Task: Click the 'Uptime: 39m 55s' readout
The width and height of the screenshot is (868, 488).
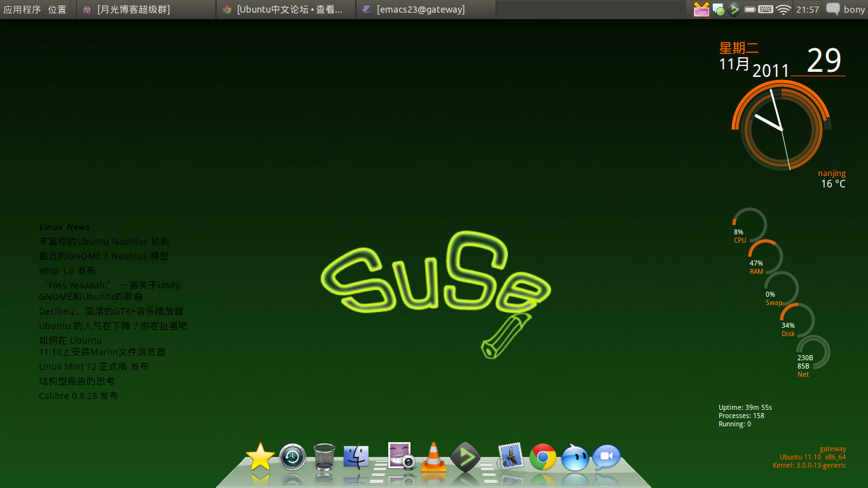Action: tap(745, 407)
